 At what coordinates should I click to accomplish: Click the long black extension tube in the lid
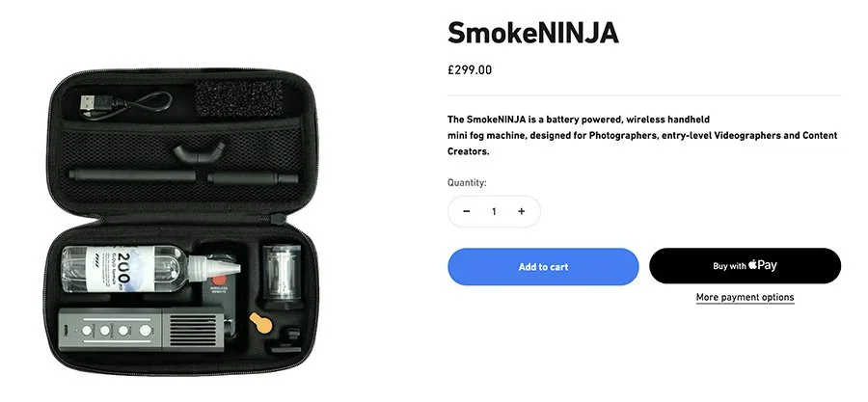[133, 176]
